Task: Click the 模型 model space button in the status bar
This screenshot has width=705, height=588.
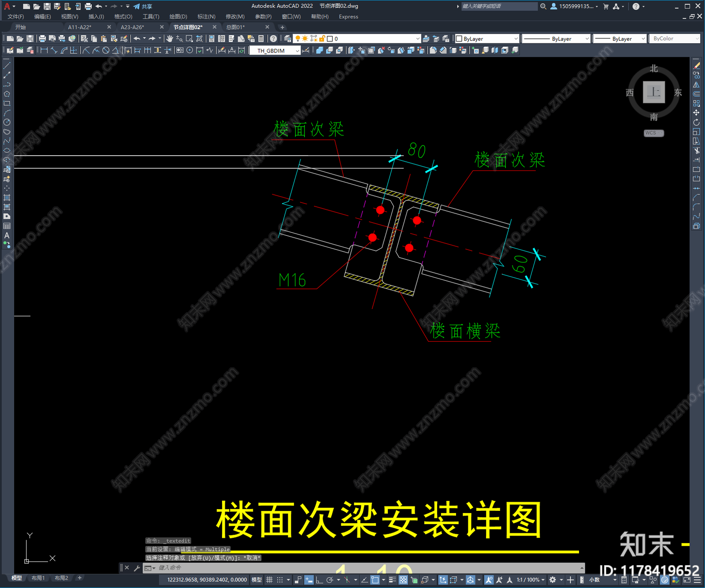Action: 256,580
